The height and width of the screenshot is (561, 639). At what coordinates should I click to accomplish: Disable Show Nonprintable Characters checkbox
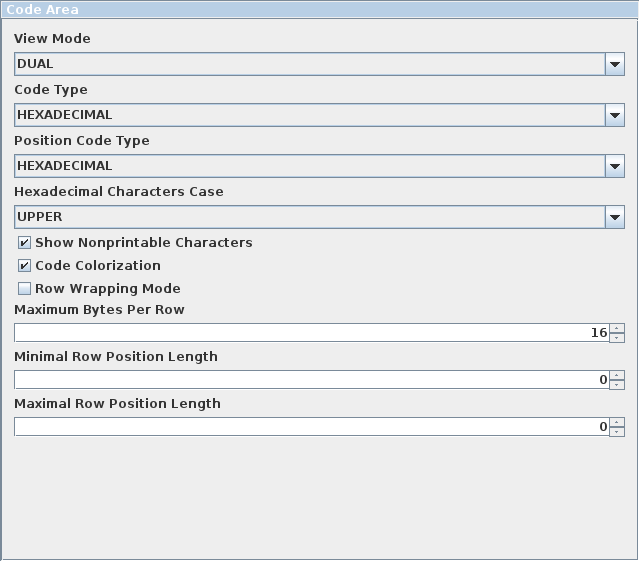point(24,243)
